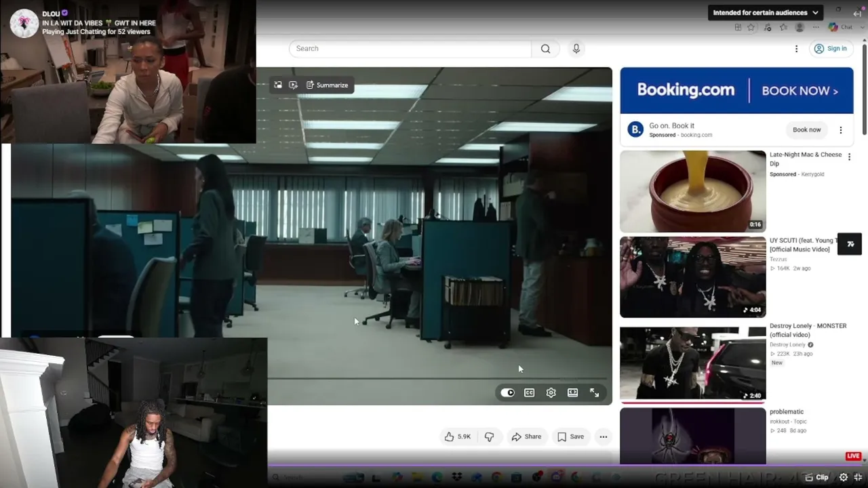
Task: Exit fullscreen on the stream player
Action: (859, 477)
